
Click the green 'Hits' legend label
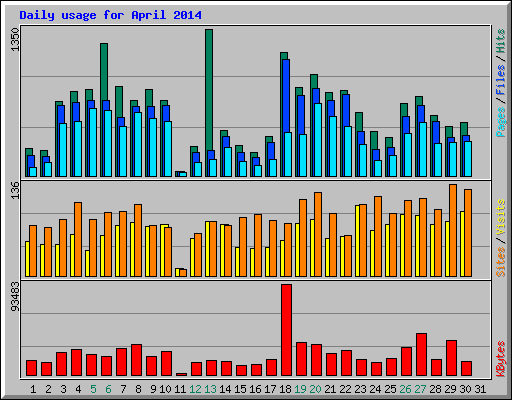(501, 41)
